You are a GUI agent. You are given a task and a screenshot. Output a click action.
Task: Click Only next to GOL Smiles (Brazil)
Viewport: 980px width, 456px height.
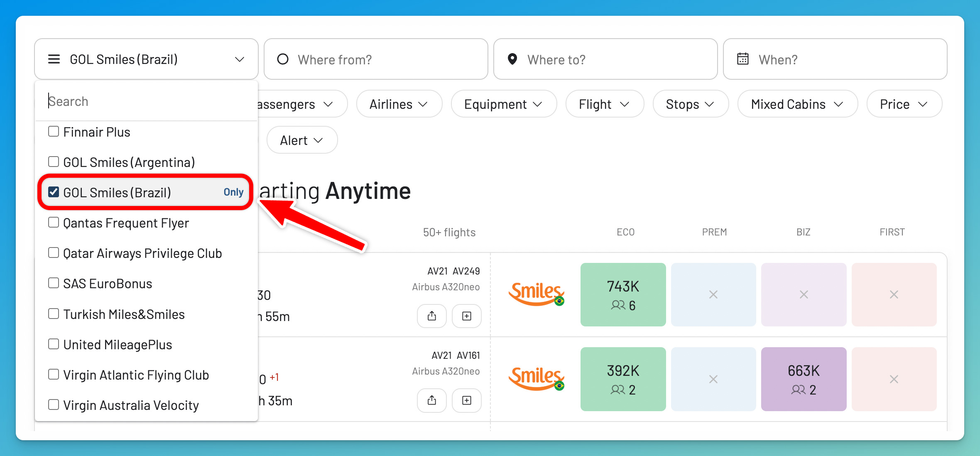coord(233,192)
